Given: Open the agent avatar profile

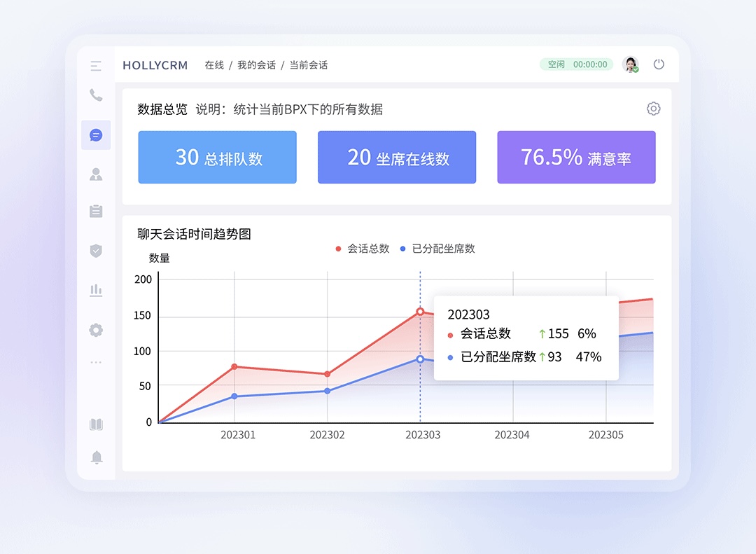Looking at the screenshot, I should click(x=631, y=64).
